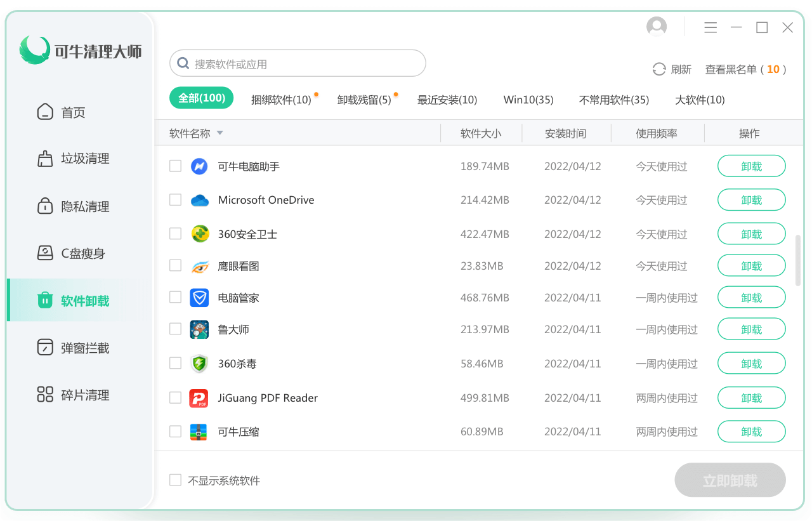Click 499.81MB size value
This screenshot has height=521, width=812.
(x=485, y=398)
